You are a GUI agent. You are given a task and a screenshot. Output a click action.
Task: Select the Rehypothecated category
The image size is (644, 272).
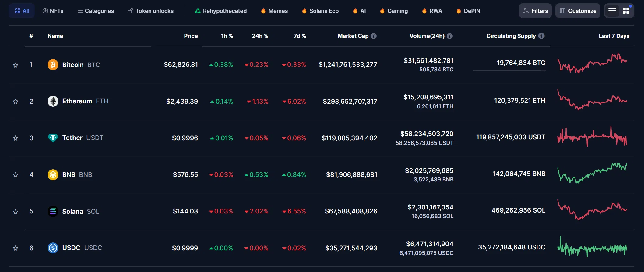(221, 11)
